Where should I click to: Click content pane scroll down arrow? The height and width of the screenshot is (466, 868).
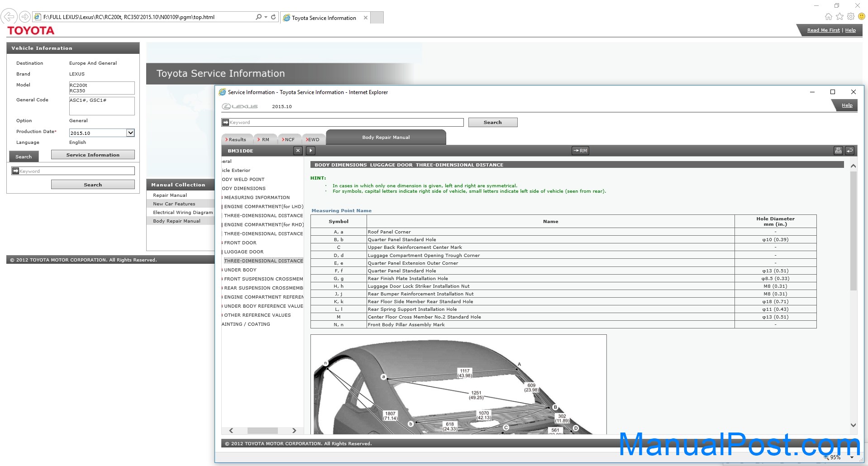853,425
